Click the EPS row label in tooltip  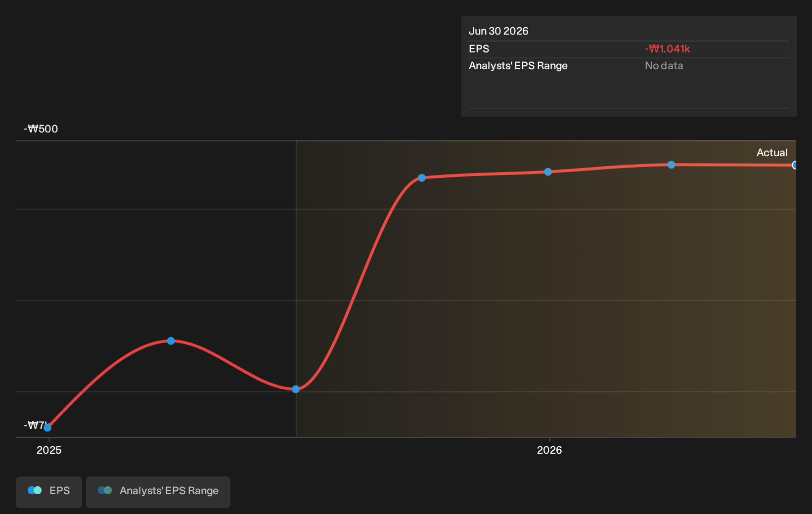479,49
